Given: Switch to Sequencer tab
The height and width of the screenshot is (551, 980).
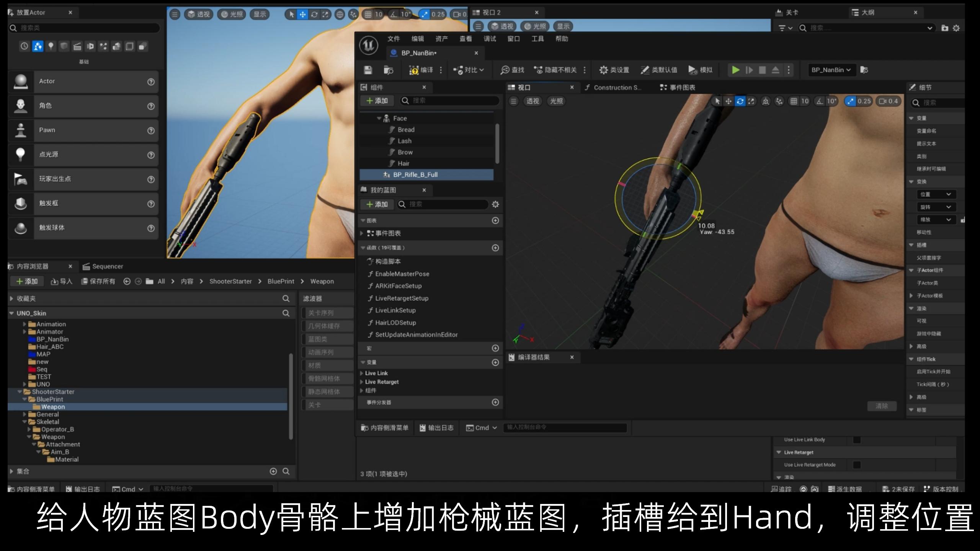Looking at the screenshot, I should [x=103, y=266].
